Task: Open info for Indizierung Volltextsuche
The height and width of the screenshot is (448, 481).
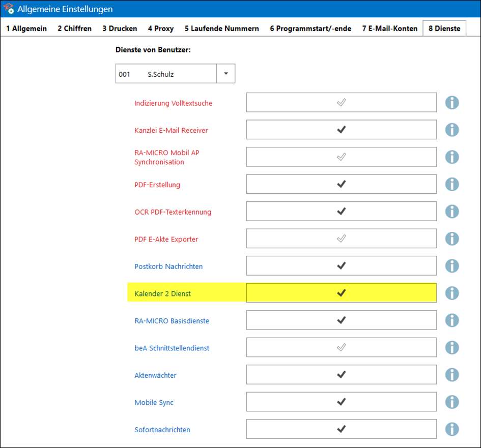Action: (x=452, y=103)
